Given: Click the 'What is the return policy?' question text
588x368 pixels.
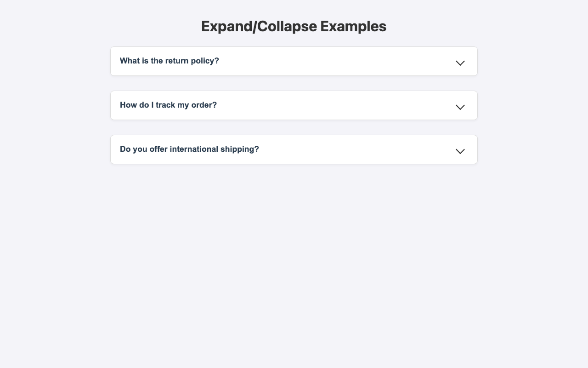Looking at the screenshot, I should point(170,61).
